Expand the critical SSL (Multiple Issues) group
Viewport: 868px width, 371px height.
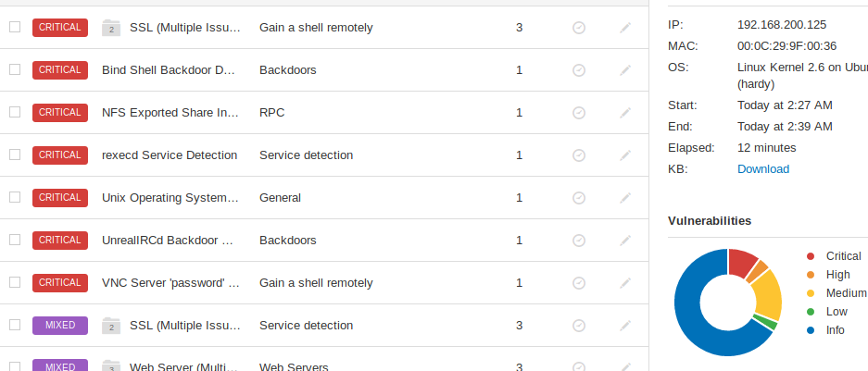pyautogui.click(x=111, y=28)
